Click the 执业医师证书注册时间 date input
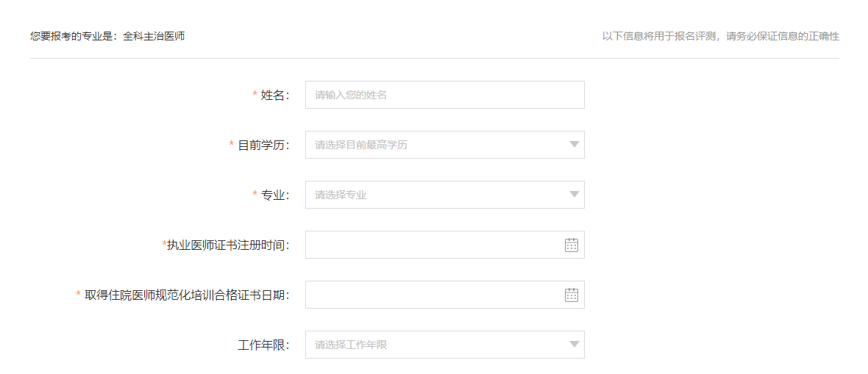 (434, 245)
